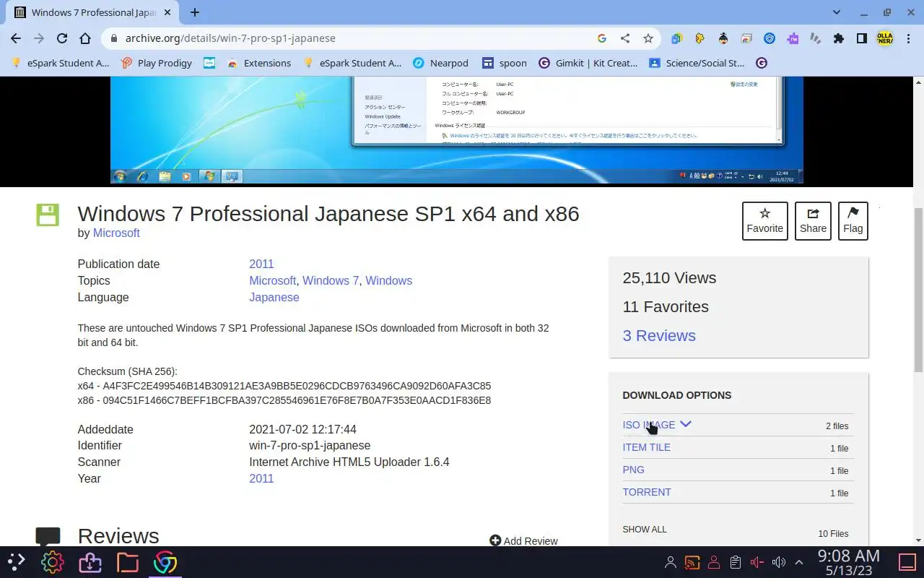Open the Nearpod bookmark
Image resolution: width=924 pixels, height=578 pixels.
pyautogui.click(x=440, y=63)
